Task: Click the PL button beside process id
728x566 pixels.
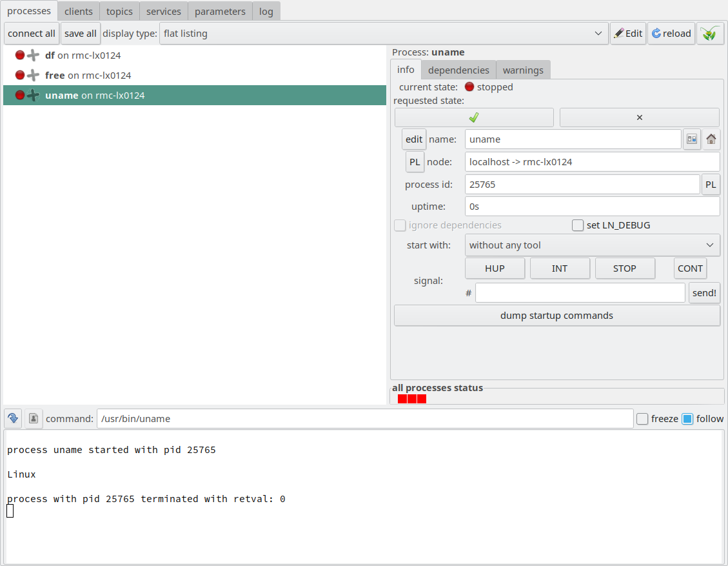Action: (711, 185)
